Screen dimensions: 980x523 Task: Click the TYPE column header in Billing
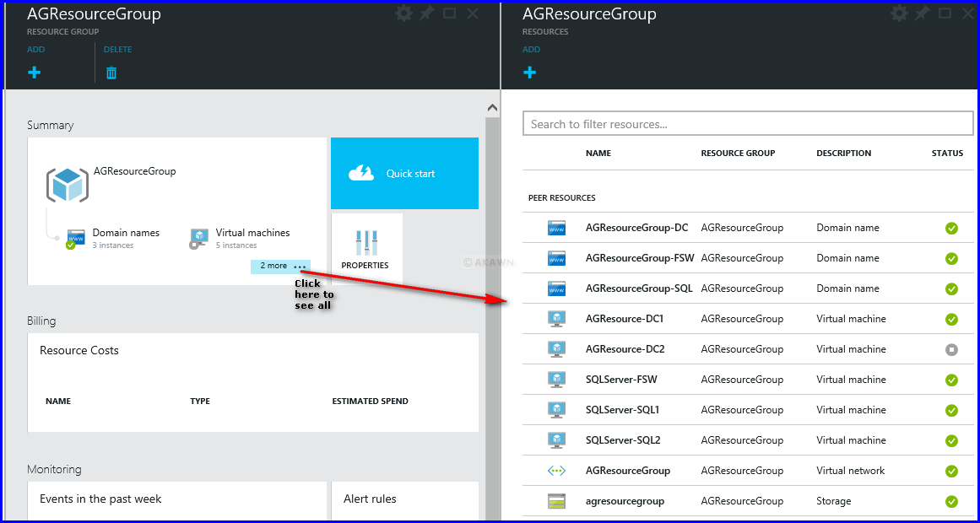(200, 402)
